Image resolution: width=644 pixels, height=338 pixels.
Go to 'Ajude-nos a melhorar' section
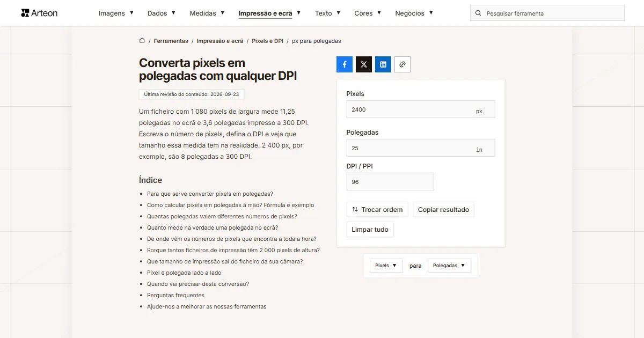pos(207,307)
